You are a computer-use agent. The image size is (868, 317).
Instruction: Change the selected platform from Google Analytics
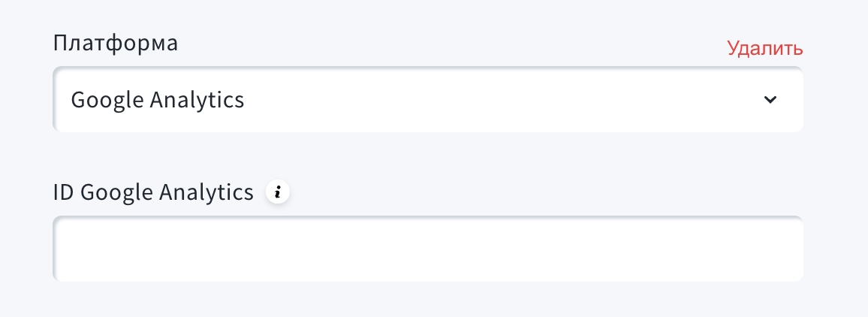(x=427, y=100)
